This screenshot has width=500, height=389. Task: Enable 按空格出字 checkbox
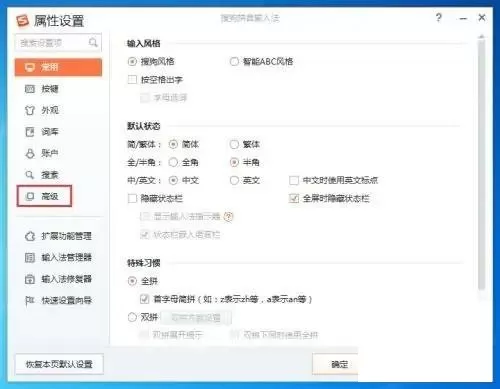pos(132,80)
